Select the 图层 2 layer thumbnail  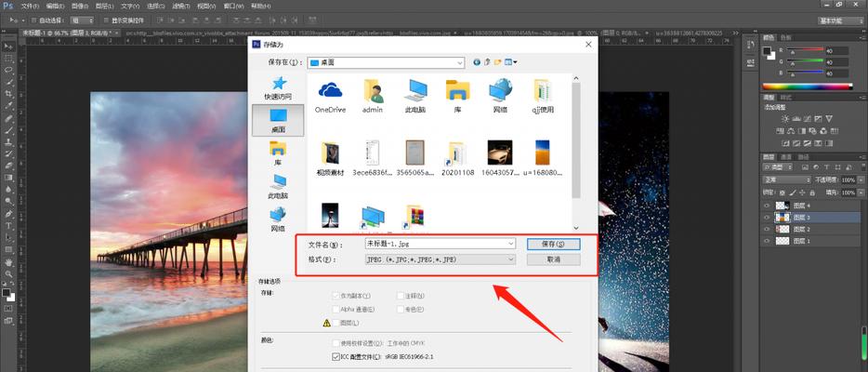[x=782, y=229]
